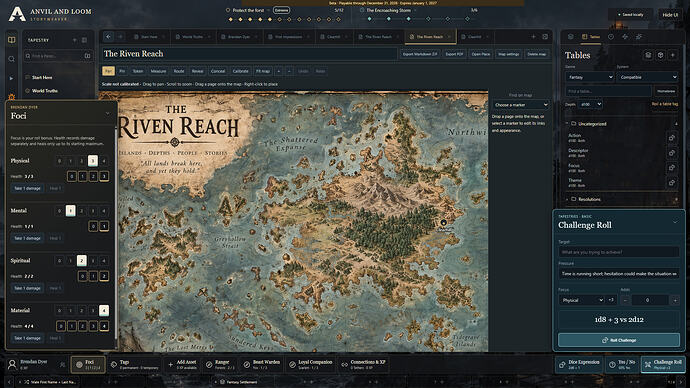Viewport: 690px width, 388px height.
Task: Switch to the Start Here tab
Action: tap(149, 37)
